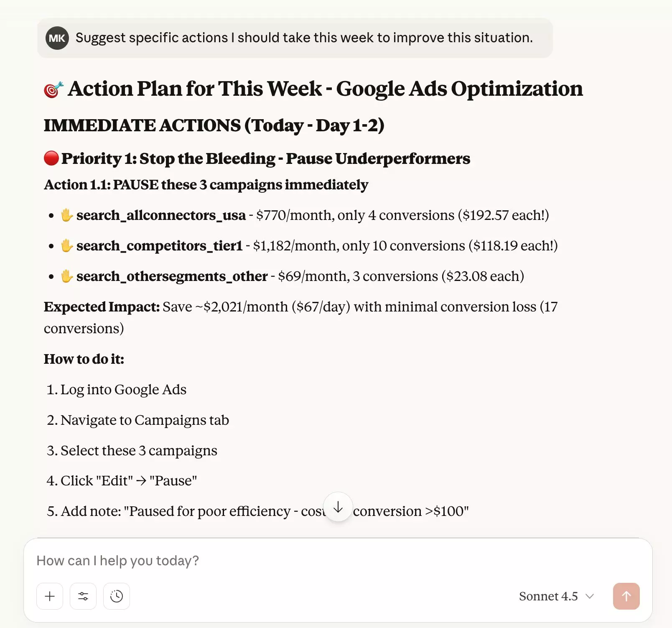Click the search_allconnectors_usa campaign name
This screenshot has width=672, height=628.
pos(161,215)
